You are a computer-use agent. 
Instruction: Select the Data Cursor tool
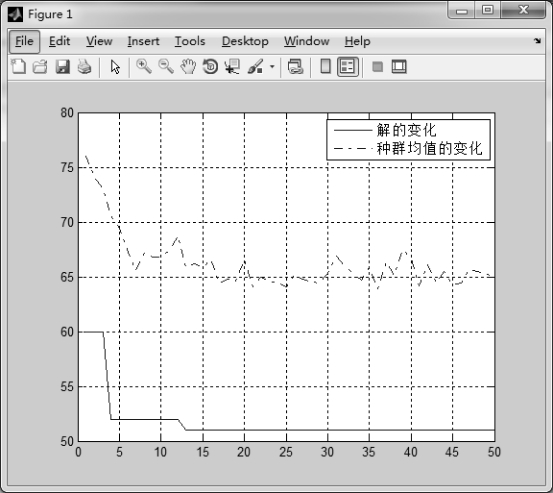point(232,66)
